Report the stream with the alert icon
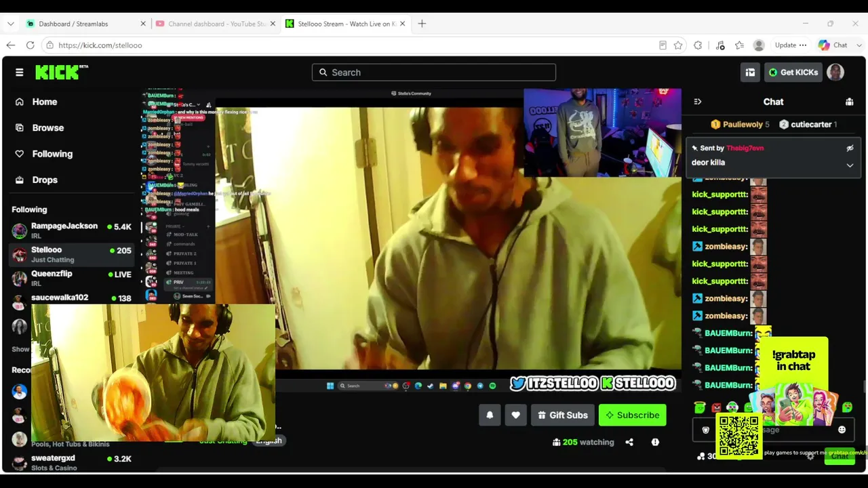 pyautogui.click(x=655, y=442)
